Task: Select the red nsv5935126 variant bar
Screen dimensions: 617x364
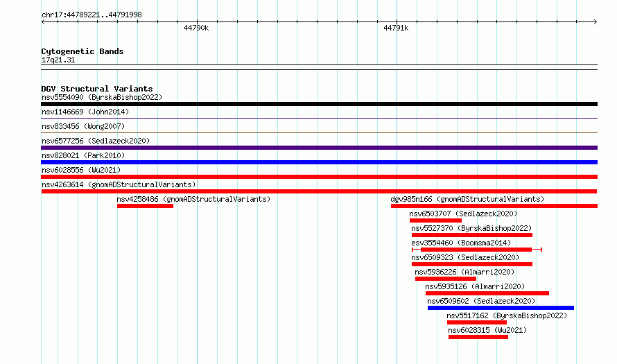Action: pos(487,293)
